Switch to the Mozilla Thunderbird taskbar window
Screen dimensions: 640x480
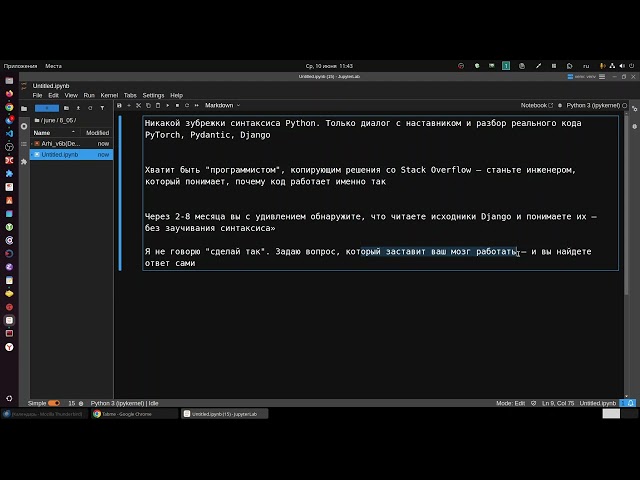(x=44, y=414)
